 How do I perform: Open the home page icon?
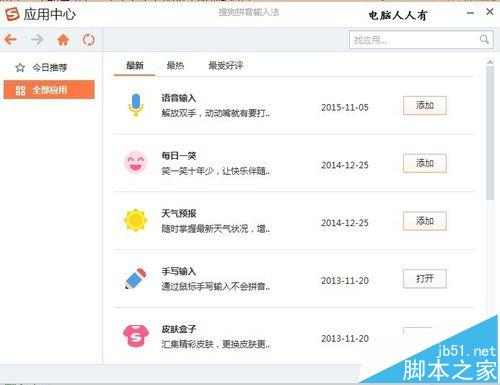63,40
